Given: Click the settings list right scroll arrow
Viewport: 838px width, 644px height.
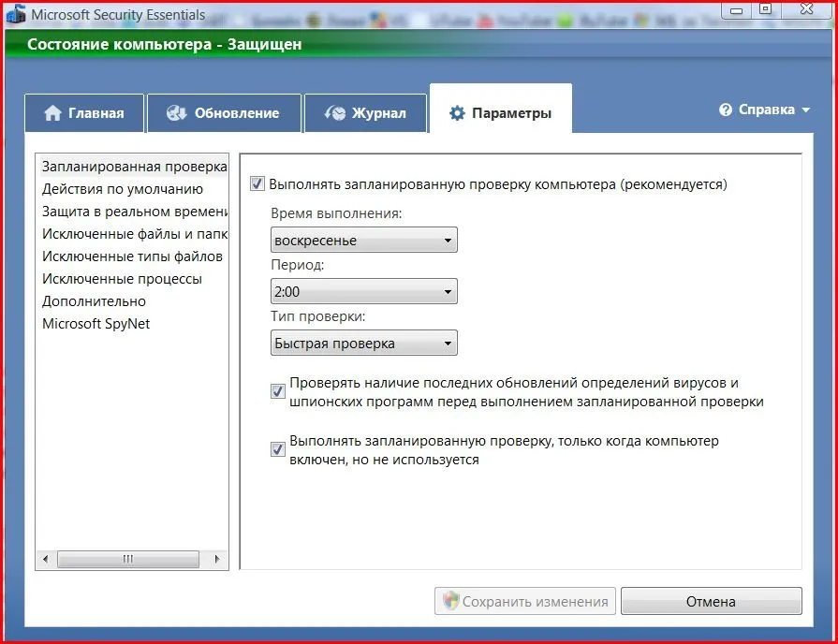Looking at the screenshot, I should tap(216, 559).
